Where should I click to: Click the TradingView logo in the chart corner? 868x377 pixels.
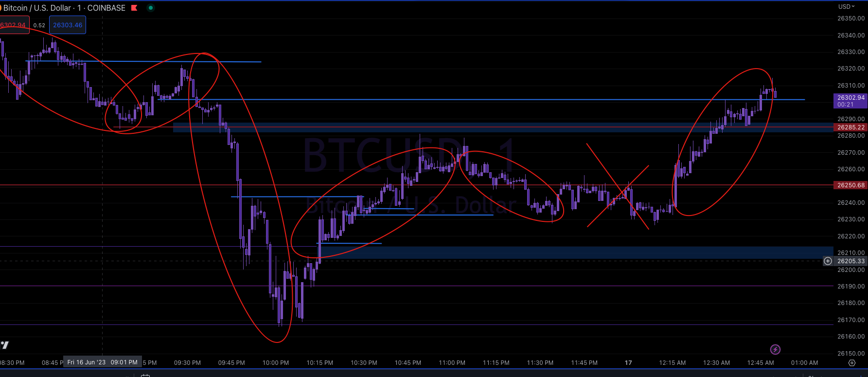[x=4, y=345]
